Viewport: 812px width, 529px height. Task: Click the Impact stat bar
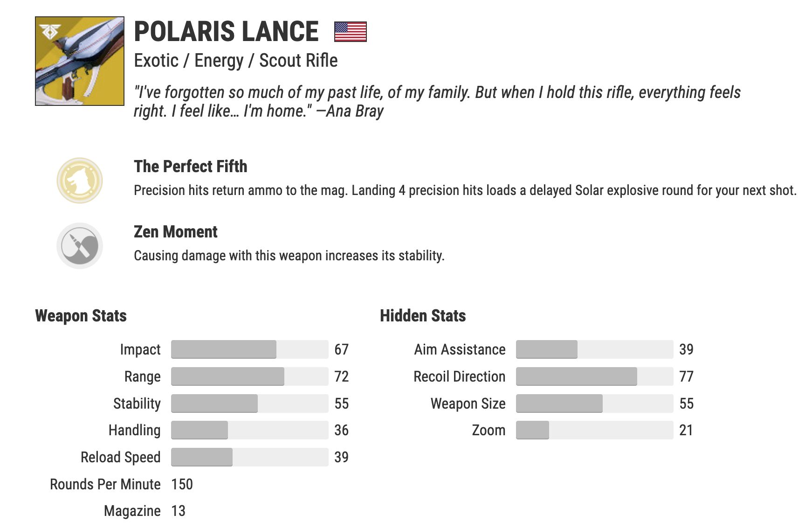click(249, 349)
